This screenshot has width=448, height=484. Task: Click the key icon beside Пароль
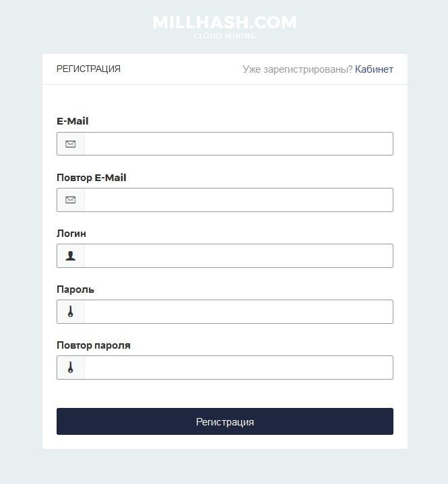tap(71, 312)
